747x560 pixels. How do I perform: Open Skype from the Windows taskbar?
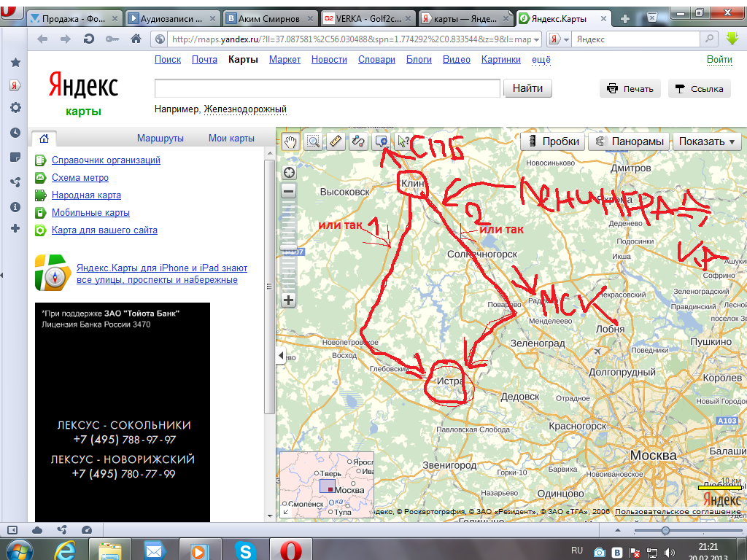pyautogui.click(x=245, y=551)
